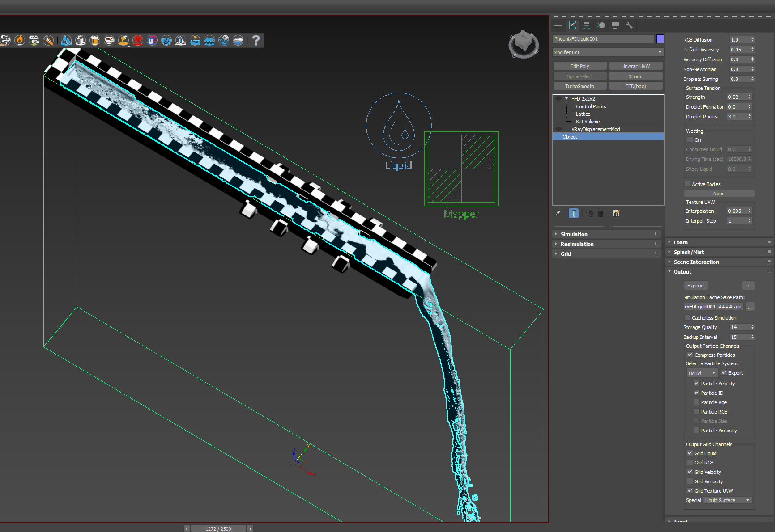Toggle Show End Result test-tube icon

coord(574,213)
